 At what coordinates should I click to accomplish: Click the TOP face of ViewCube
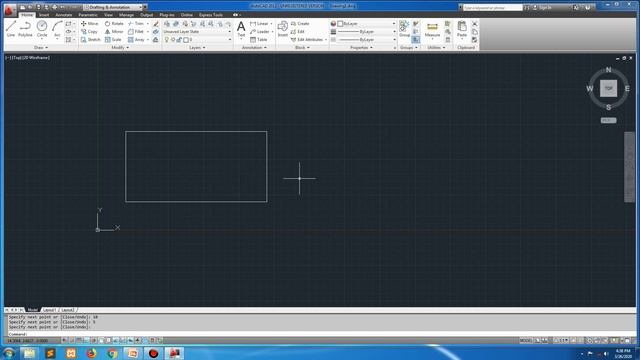(x=608, y=88)
